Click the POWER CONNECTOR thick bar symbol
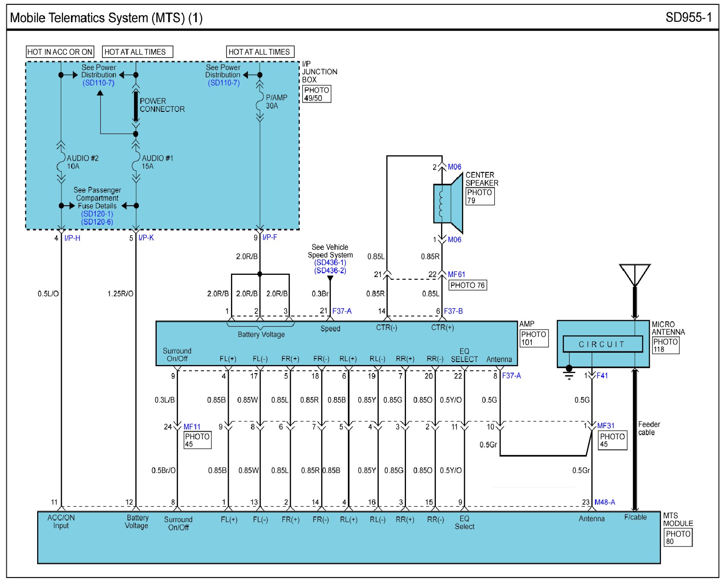Image resolution: width=728 pixels, height=587 pixels. [x=136, y=106]
